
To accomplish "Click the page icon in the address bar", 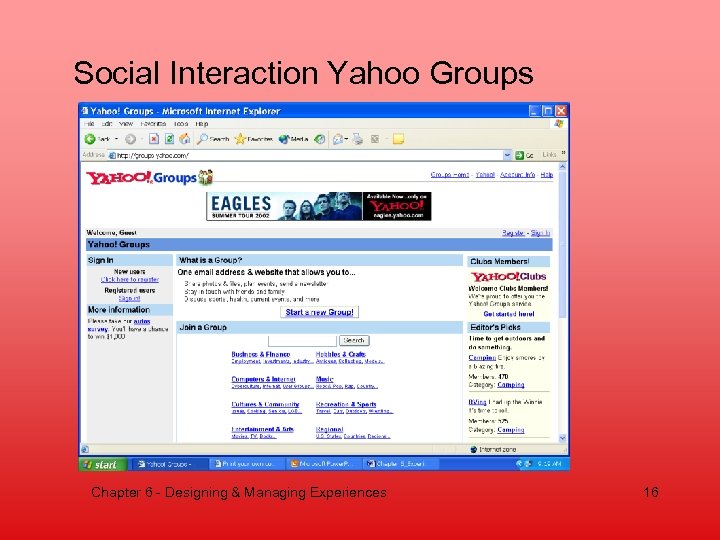I will pos(112,155).
